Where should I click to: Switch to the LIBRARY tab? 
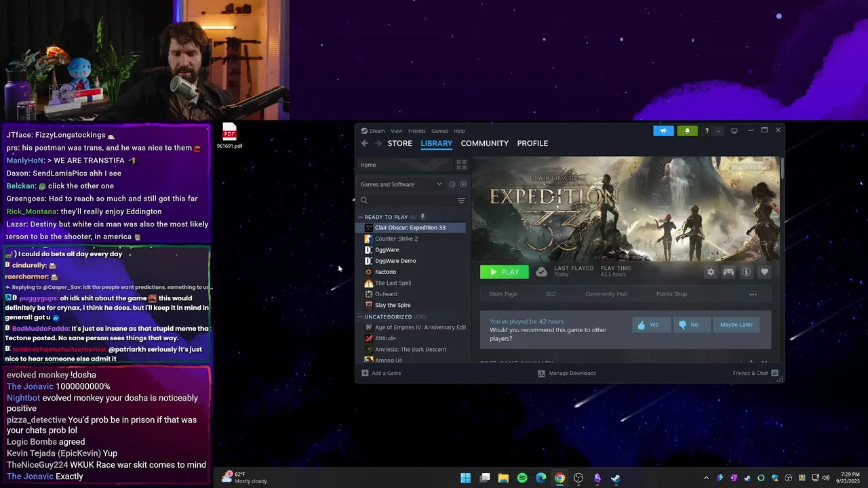click(436, 143)
